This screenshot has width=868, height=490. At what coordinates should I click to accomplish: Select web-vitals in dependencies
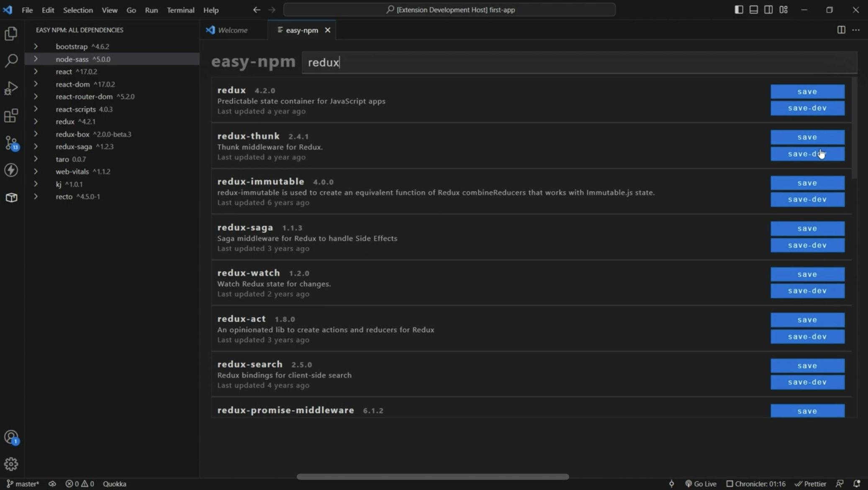(x=112, y=172)
